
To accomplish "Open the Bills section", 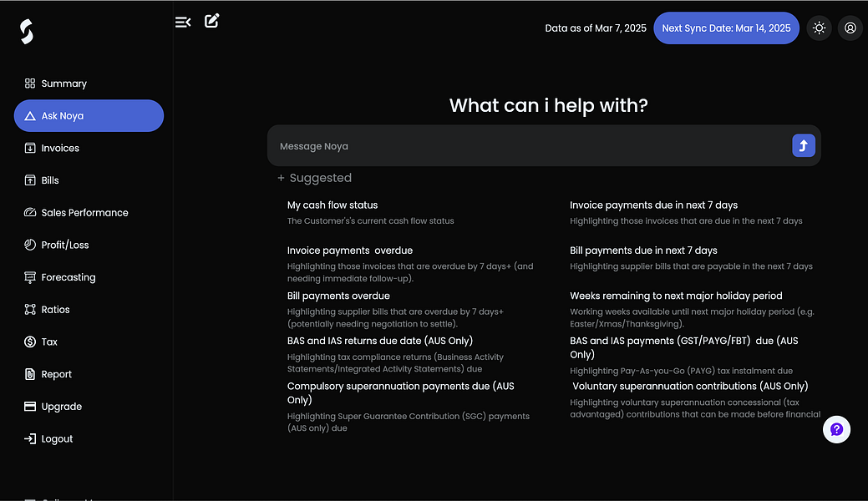I will 50,180.
